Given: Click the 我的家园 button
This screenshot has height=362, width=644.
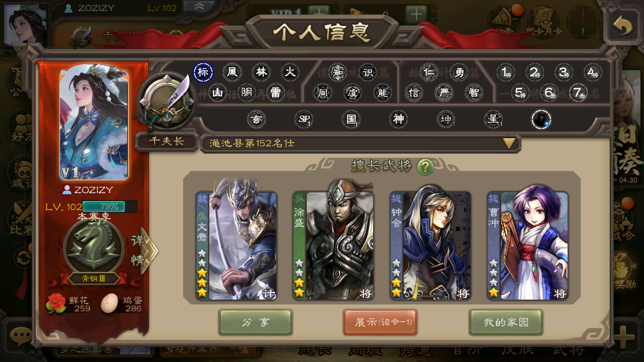Looking at the screenshot, I should (506, 322).
